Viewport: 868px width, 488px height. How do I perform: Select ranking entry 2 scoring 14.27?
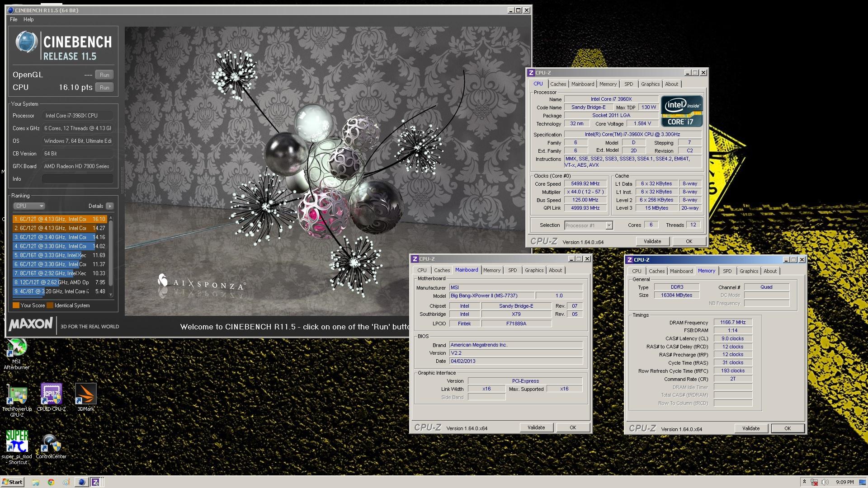60,228
